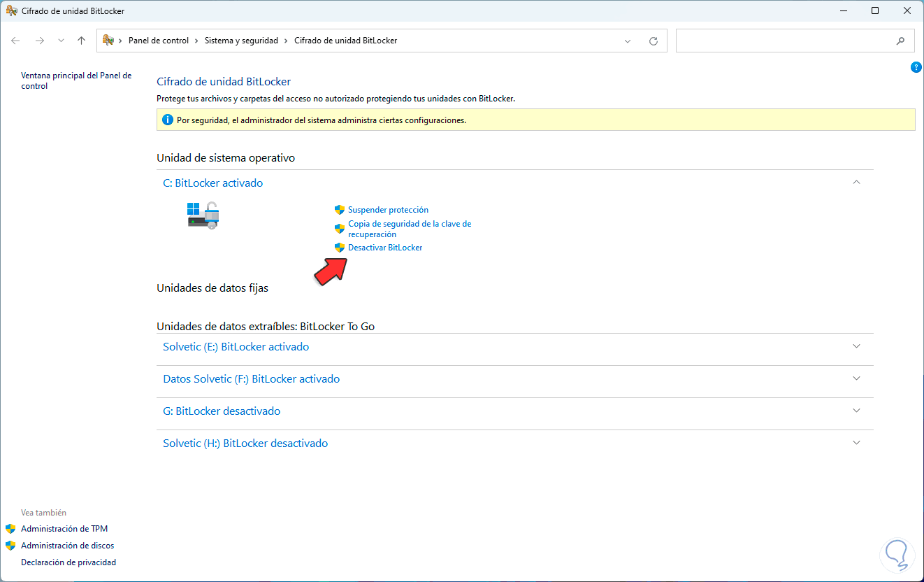This screenshot has width=924, height=582.
Task: Select Sistema y seguridad breadcrumb
Action: (241, 41)
